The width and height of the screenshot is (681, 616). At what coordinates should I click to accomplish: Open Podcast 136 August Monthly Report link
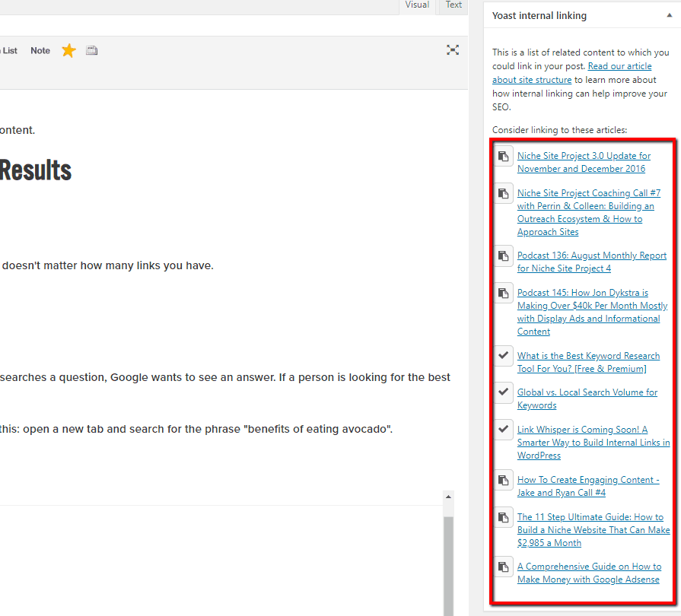pyautogui.click(x=591, y=262)
